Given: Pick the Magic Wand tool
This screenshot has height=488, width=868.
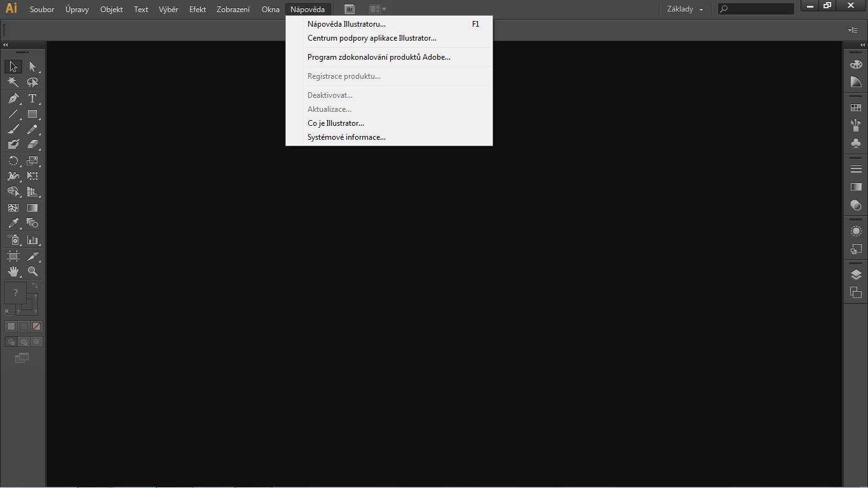Looking at the screenshot, I should [13, 83].
